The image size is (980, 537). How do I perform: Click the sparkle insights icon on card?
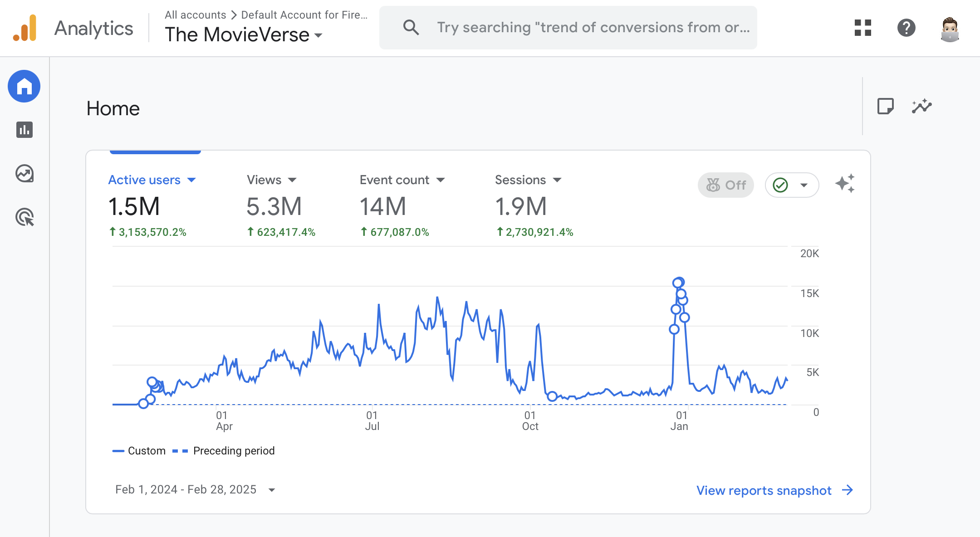[x=845, y=184]
